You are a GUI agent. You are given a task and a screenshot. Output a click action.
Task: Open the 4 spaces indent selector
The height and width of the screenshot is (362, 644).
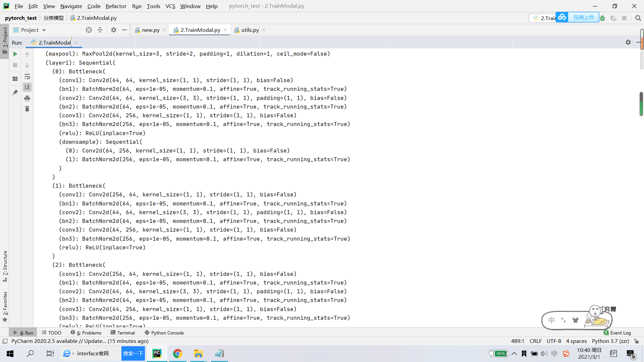coord(576,341)
